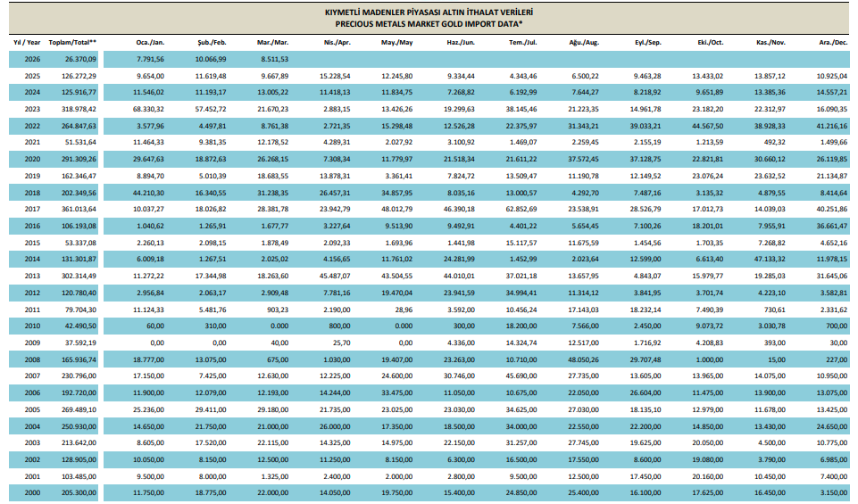Click the Ara./Dec. column header
The height and width of the screenshot is (504, 858).
coord(832,42)
